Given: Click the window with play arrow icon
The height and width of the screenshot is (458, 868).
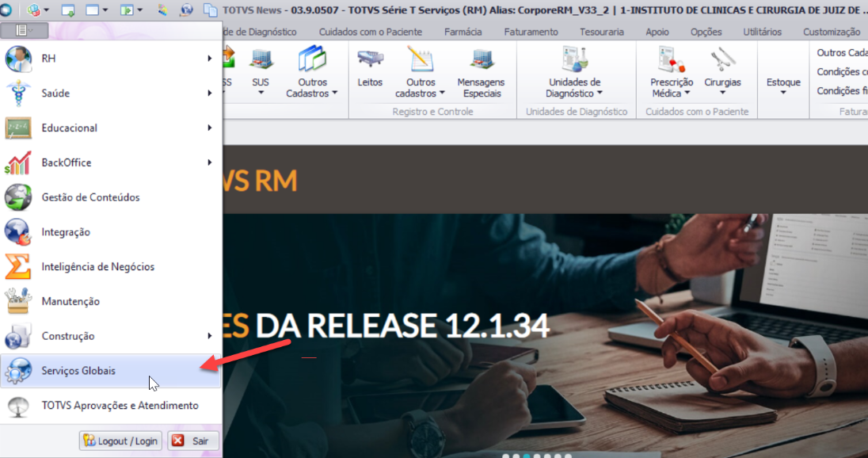Looking at the screenshot, I should pyautogui.click(x=127, y=10).
